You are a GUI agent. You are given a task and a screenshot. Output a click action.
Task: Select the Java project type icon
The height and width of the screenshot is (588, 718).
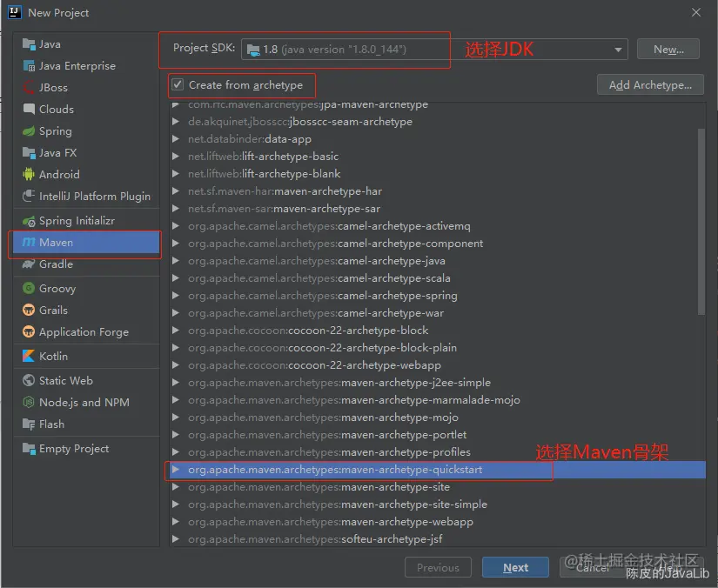tap(29, 44)
